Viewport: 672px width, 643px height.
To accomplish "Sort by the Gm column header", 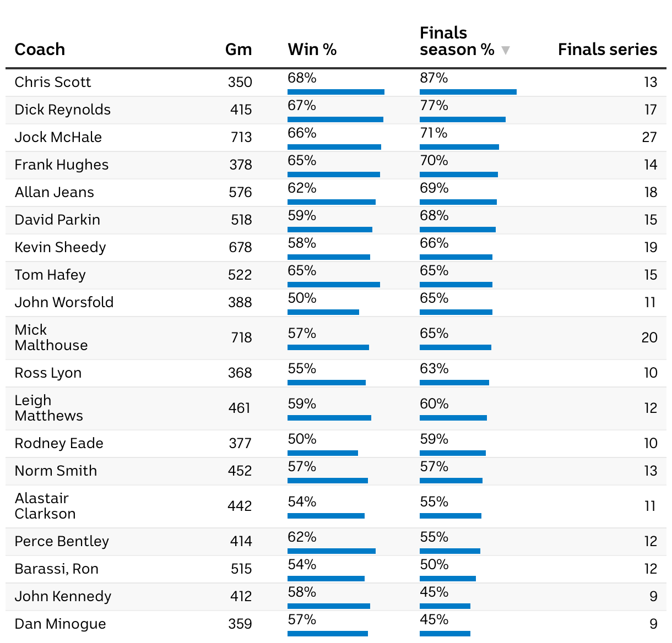I will [239, 50].
